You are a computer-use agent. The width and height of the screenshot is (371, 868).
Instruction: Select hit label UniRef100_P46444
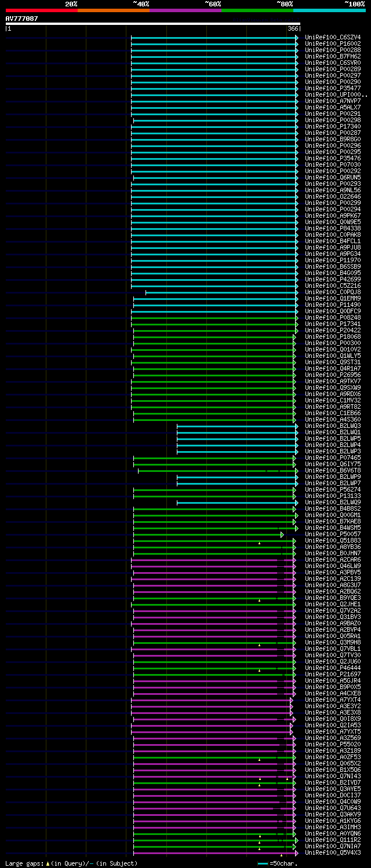(333, 668)
